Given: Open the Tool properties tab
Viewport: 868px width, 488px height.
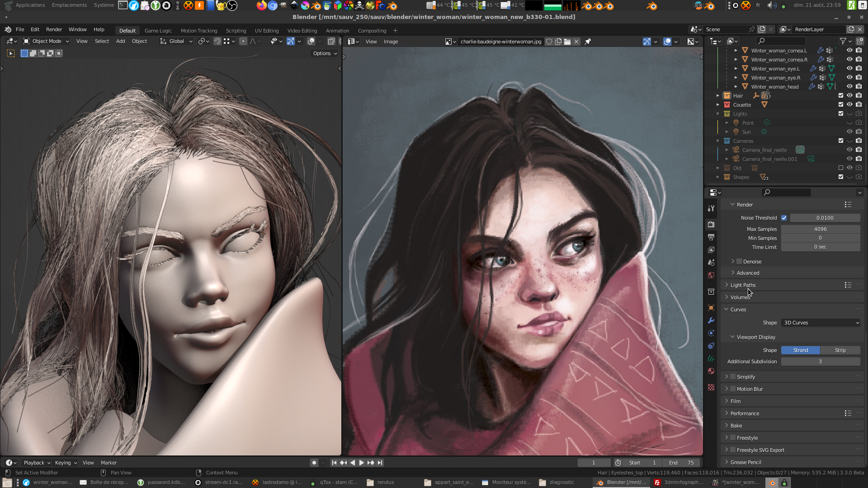Looking at the screenshot, I should pos(711,208).
